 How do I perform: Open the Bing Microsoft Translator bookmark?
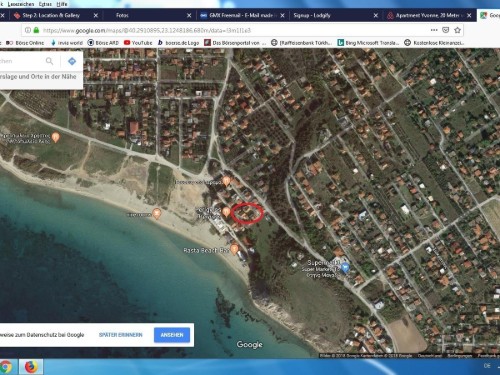(368, 43)
